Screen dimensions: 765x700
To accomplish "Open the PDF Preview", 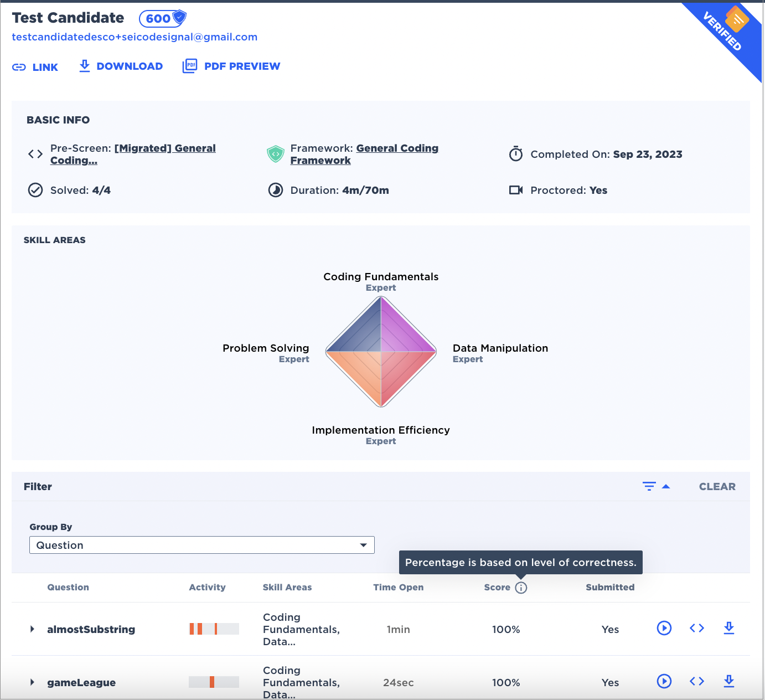I will [x=231, y=66].
